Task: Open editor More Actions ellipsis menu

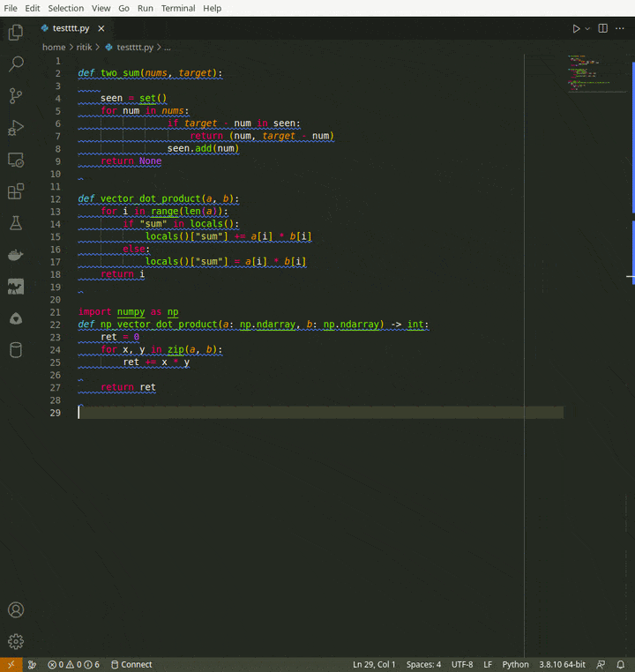Action: (x=621, y=28)
